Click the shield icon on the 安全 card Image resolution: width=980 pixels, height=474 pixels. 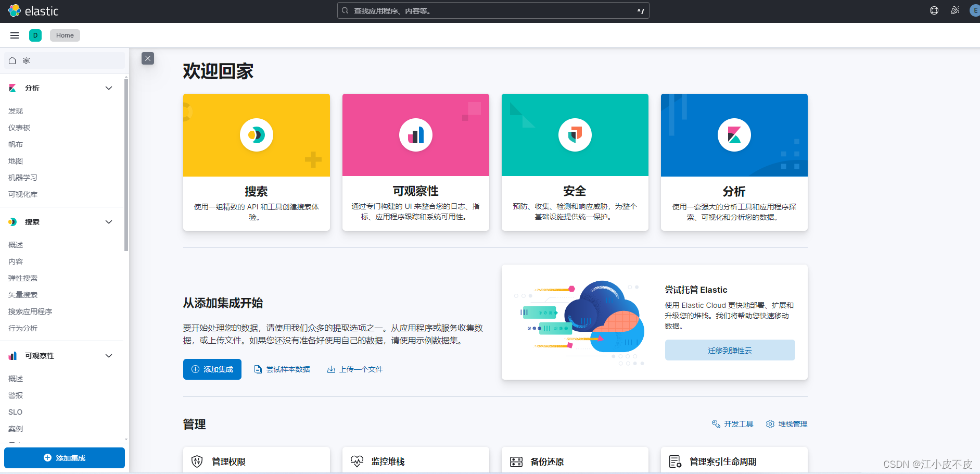[575, 134]
